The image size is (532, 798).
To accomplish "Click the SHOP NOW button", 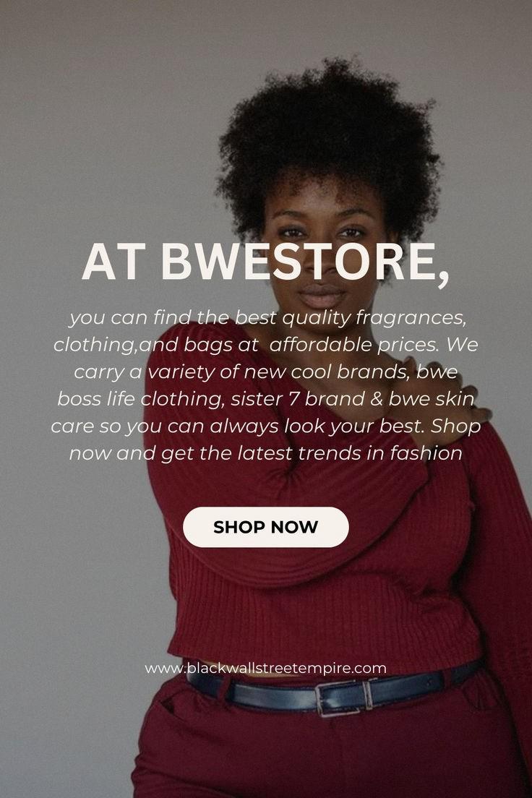I will [x=266, y=527].
